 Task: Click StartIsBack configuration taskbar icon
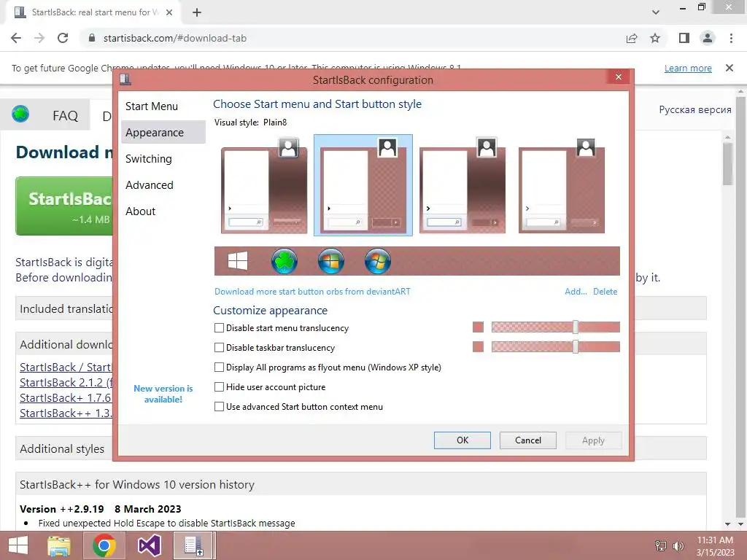[x=194, y=545]
